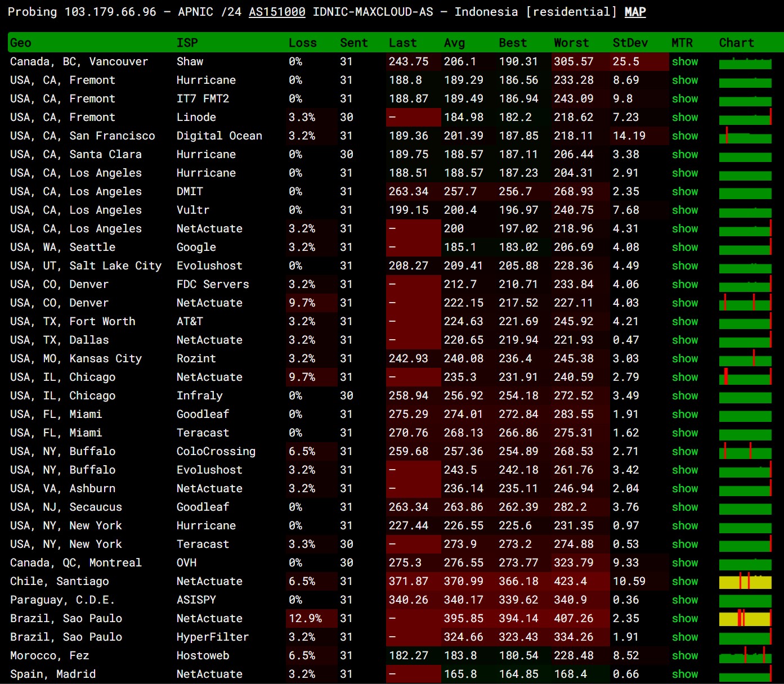This screenshot has width=784, height=684.
Task: Click the Loss column header
Action: coord(302,43)
